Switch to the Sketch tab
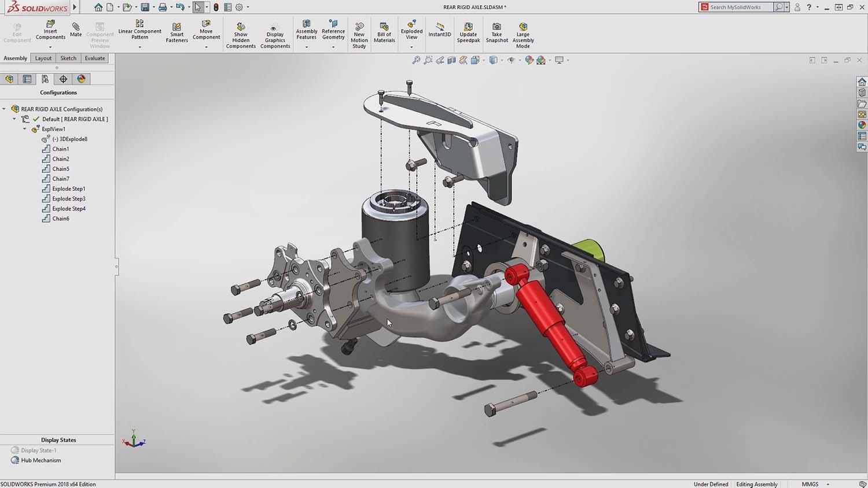868x488 pixels. click(x=68, y=58)
